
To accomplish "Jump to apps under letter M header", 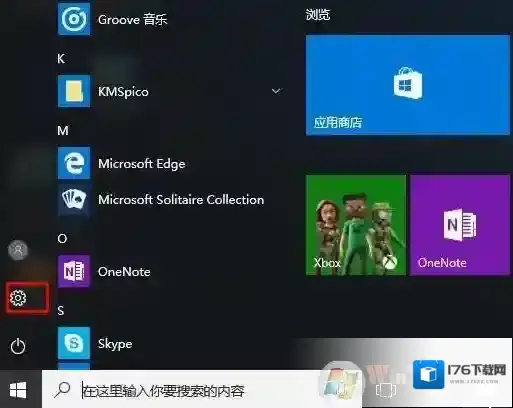I will tap(63, 130).
